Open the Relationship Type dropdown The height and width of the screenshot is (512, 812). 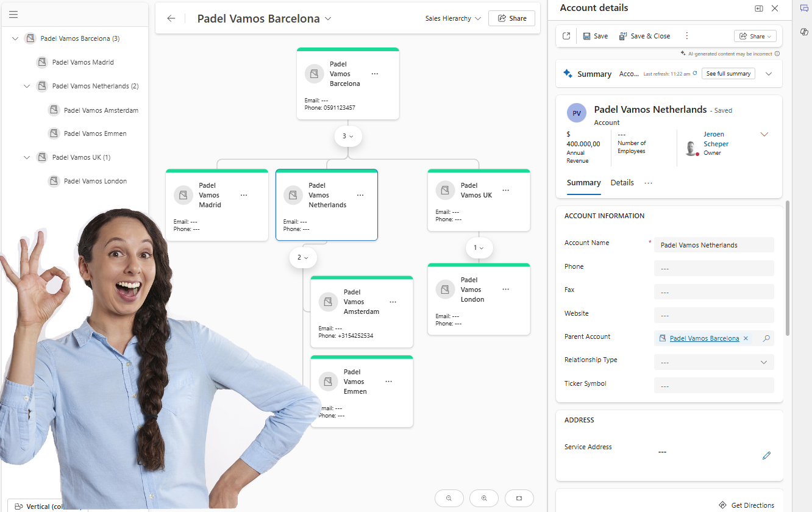point(713,362)
